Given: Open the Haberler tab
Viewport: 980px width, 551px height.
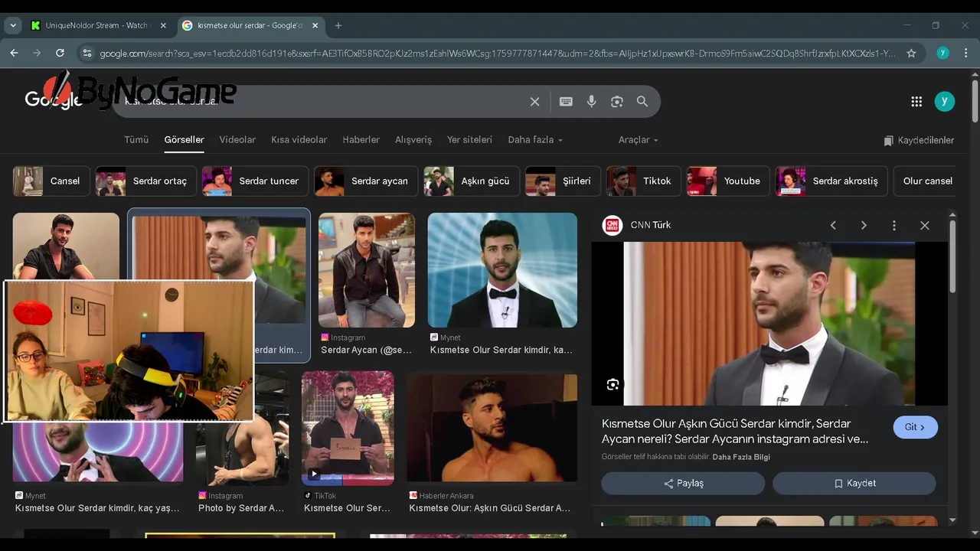Looking at the screenshot, I should (361, 140).
